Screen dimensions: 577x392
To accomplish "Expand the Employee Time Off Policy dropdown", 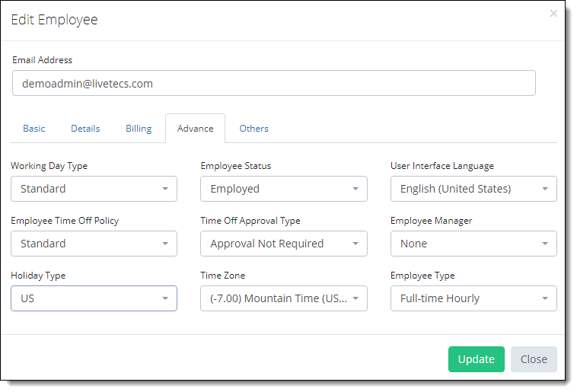I will pos(94,244).
